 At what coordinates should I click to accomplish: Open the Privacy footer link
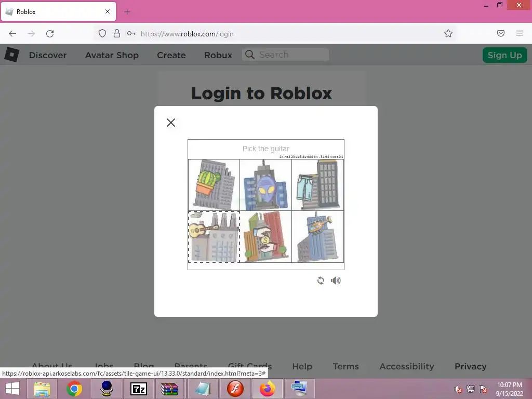(471, 366)
